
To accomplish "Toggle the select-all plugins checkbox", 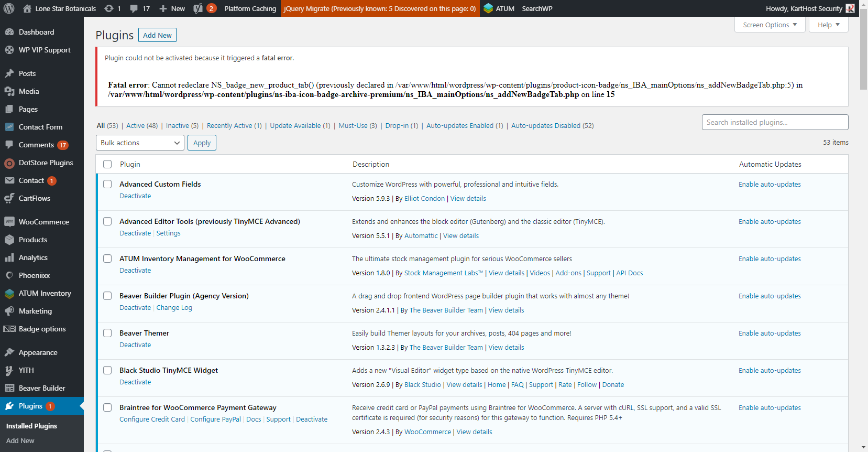I will pos(107,164).
